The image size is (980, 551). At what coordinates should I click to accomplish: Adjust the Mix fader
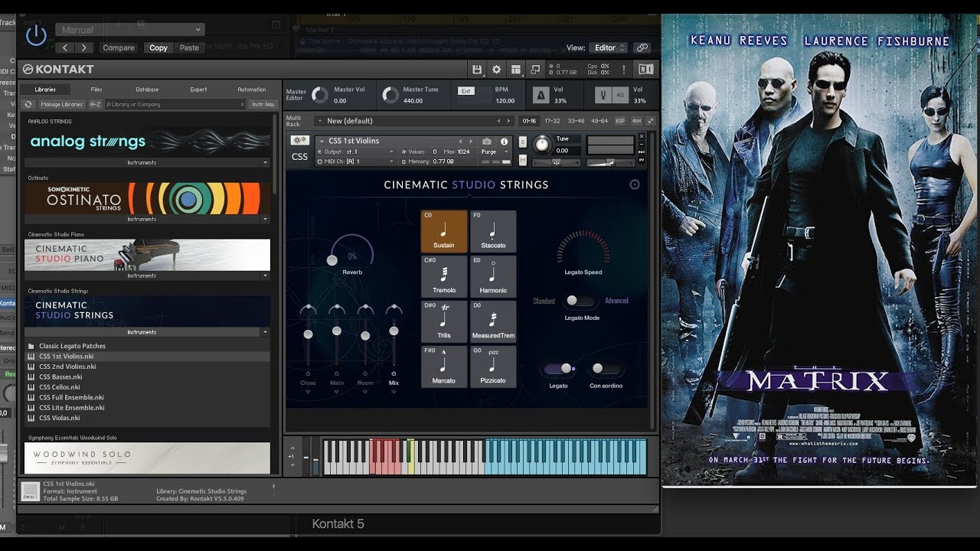point(394,331)
